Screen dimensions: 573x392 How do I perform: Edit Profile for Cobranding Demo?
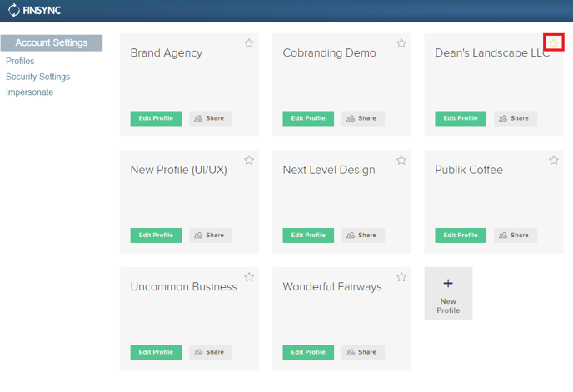308,118
